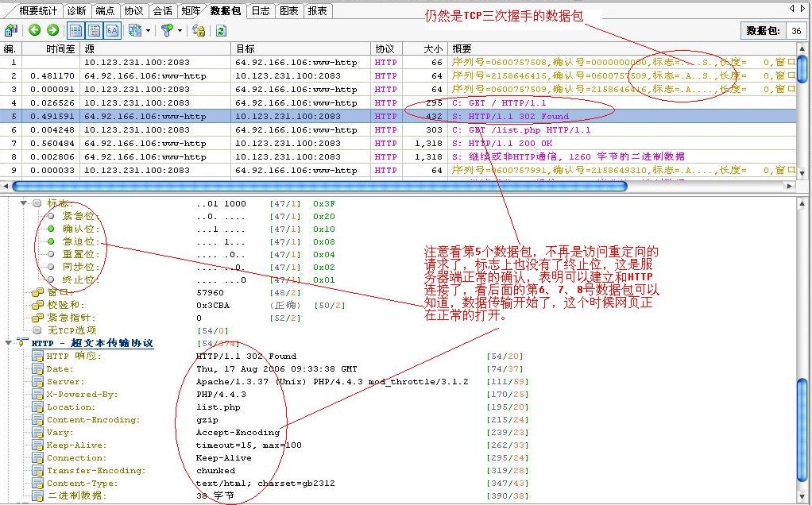Click the 协议 column header

pos(384,49)
